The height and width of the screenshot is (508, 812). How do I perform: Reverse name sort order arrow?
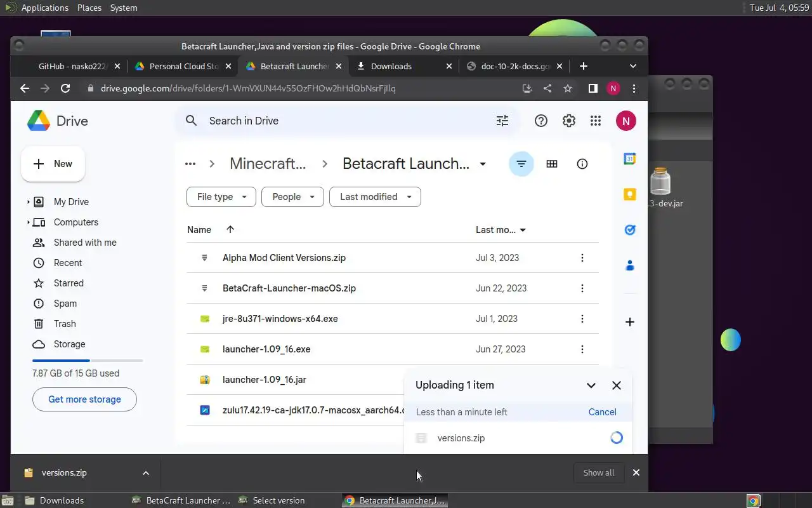(x=230, y=229)
